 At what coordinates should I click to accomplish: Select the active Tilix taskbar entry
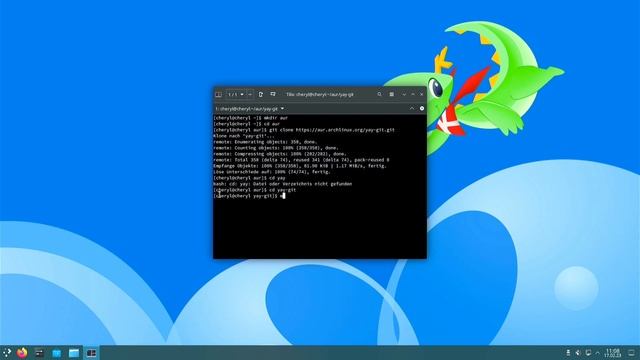point(91,353)
